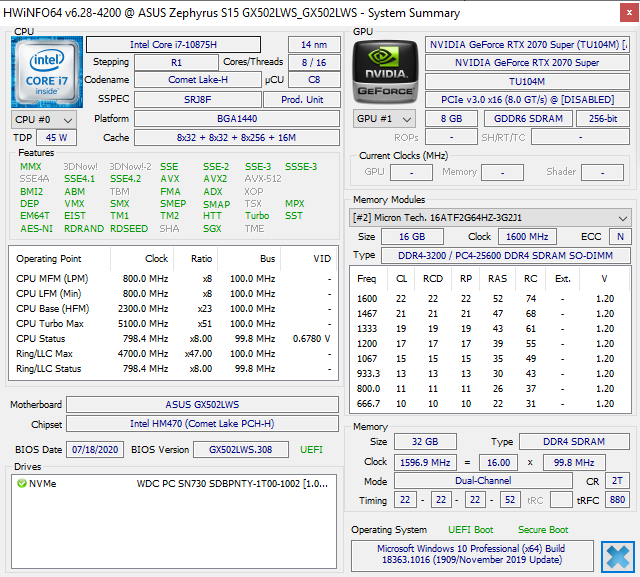Click the Dual-Channel memory mode field
640x577 pixels.
[x=483, y=481]
